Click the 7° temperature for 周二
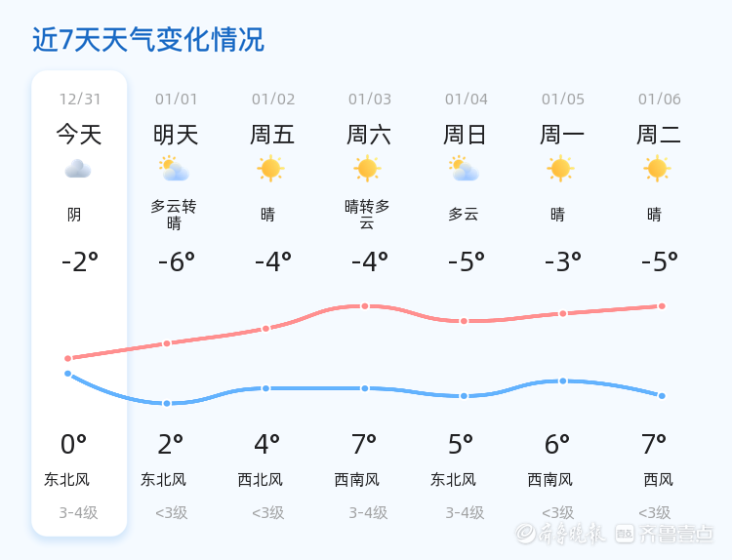 [x=654, y=445]
